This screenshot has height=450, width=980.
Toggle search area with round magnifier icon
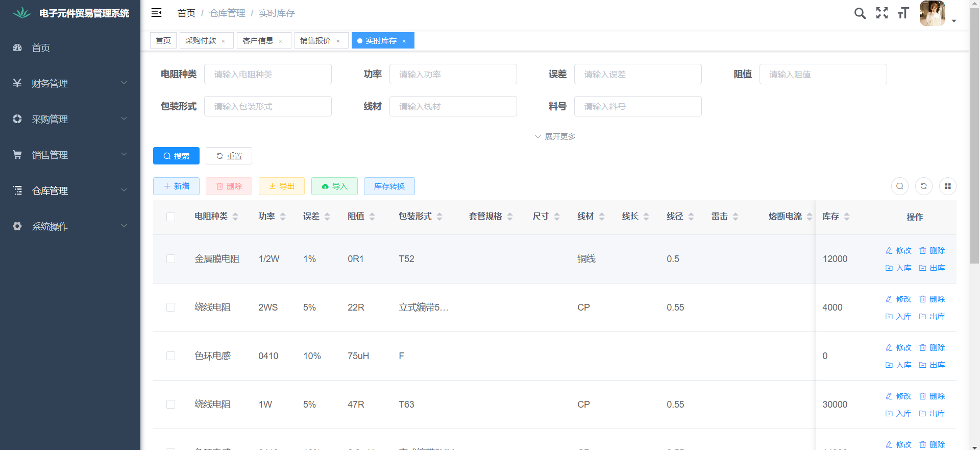[x=900, y=186]
